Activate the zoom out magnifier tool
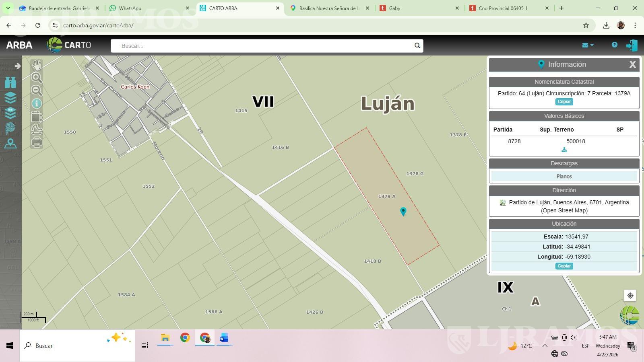 [37, 90]
